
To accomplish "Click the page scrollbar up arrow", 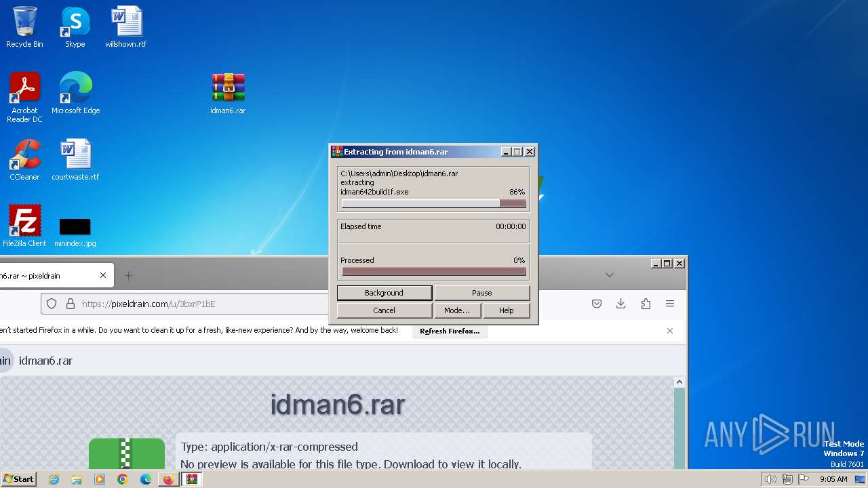I will click(679, 382).
